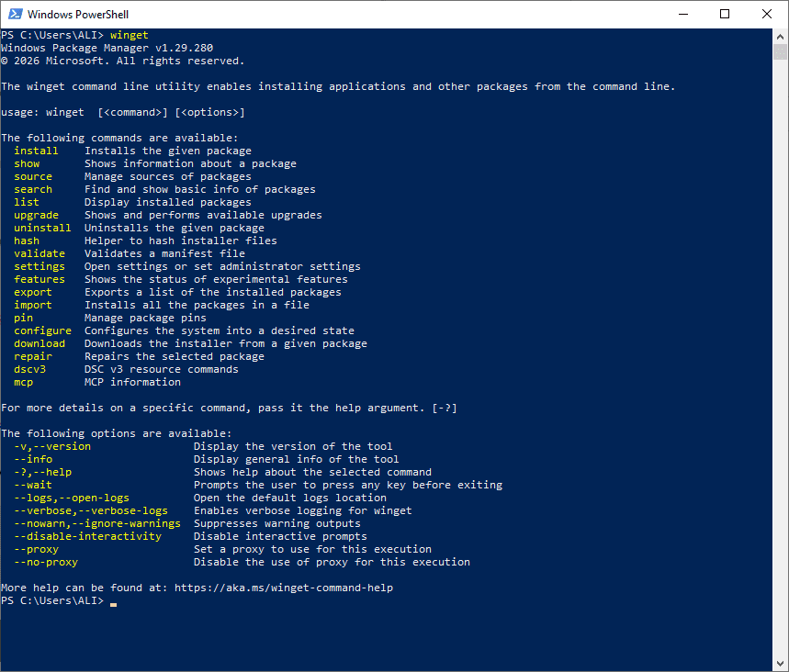789x672 pixels.
Task: Click 'usage: winget [<command>] [<options>]' line
Action: [123, 112]
